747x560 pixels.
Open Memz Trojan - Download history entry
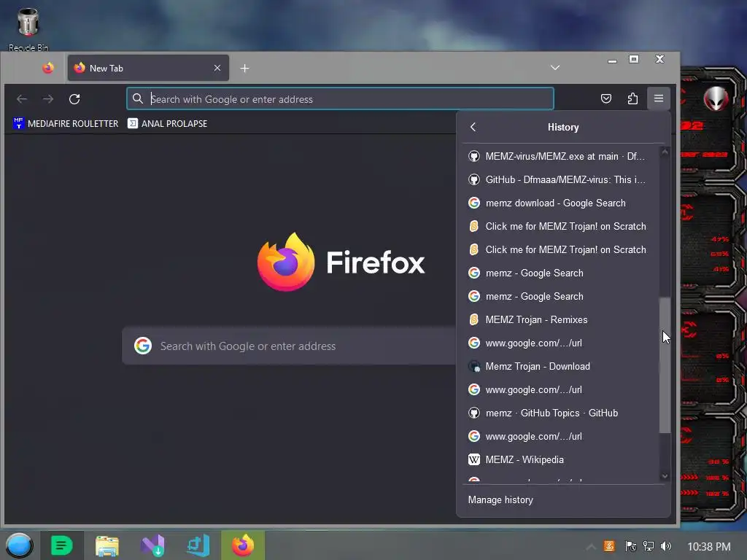[560, 366]
